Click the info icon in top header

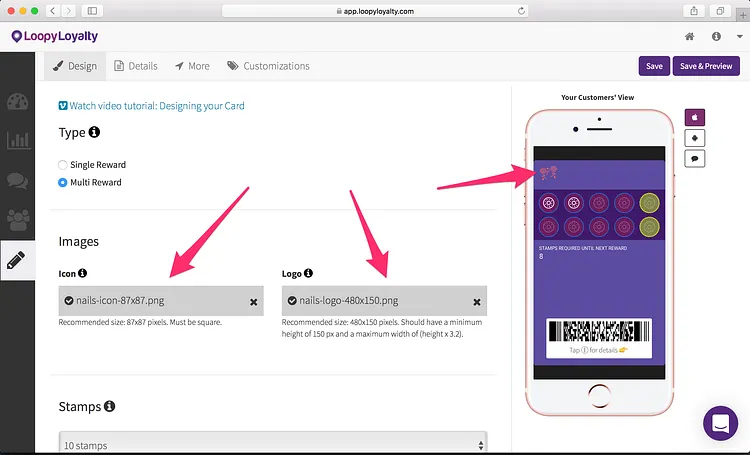click(716, 36)
